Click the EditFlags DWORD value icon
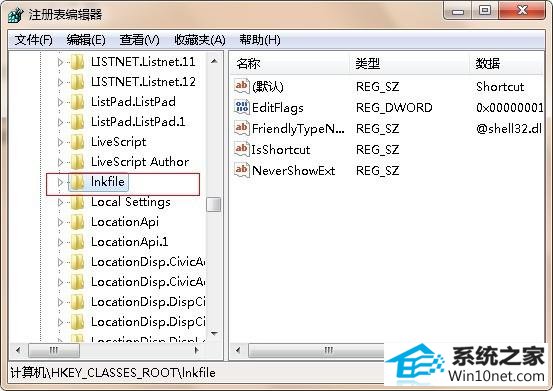Viewport: 553px width, 391px height. point(242,107)
